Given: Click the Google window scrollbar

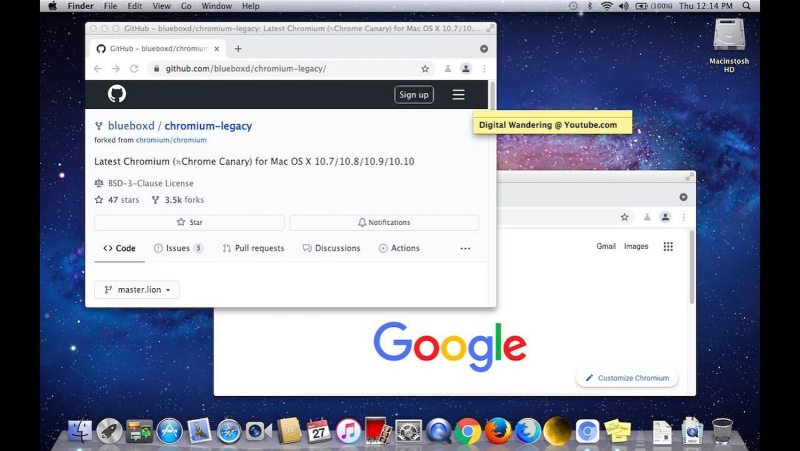Looking at the screenshot, I should click(692, 267).
